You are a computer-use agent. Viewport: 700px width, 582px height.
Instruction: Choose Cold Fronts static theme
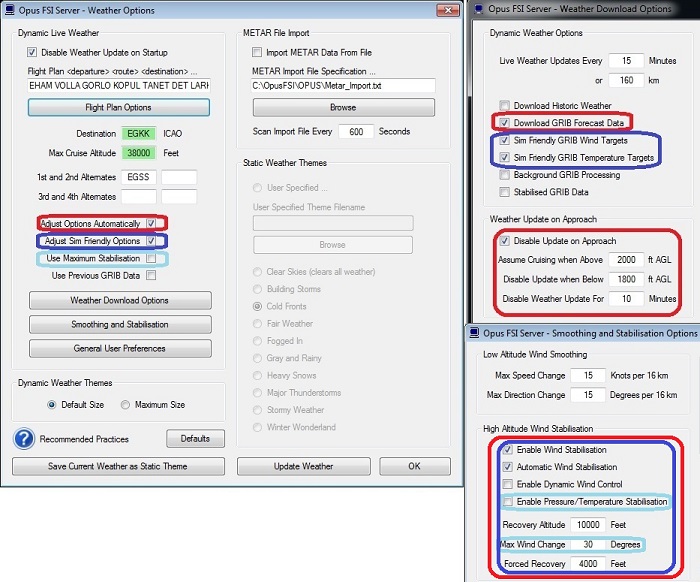(x=258, y=307)
